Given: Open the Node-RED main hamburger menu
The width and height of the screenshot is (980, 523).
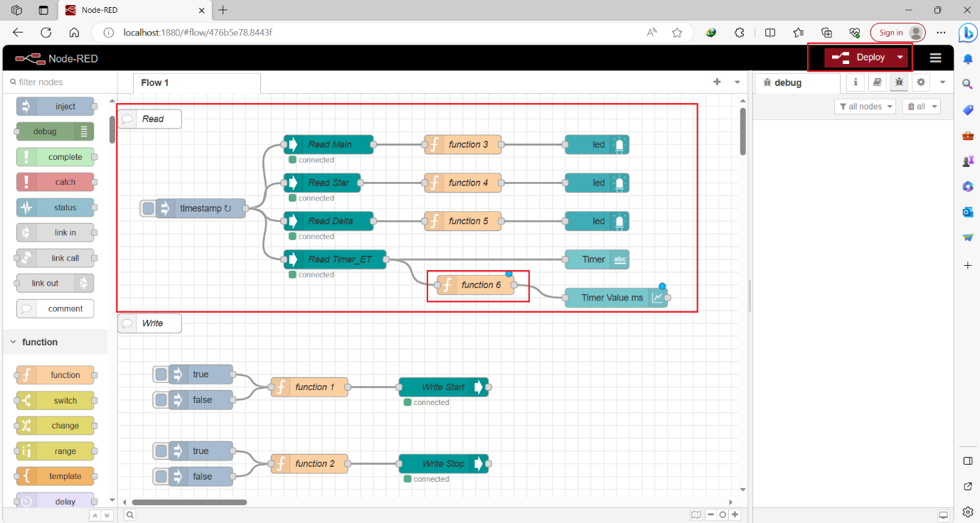Looking at the screenshot, I should [x=935, y=58].
